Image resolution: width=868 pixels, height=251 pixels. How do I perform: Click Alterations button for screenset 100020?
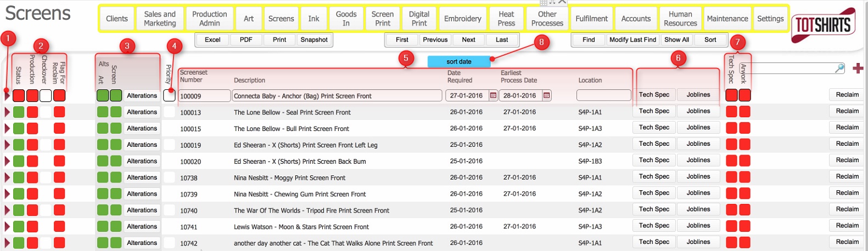click(142, 161)
